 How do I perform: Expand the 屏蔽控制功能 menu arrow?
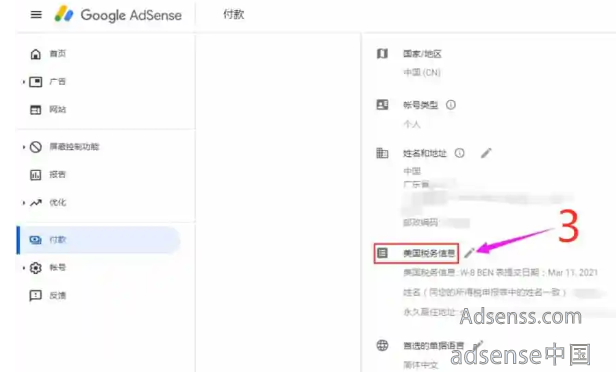point(24,147)
